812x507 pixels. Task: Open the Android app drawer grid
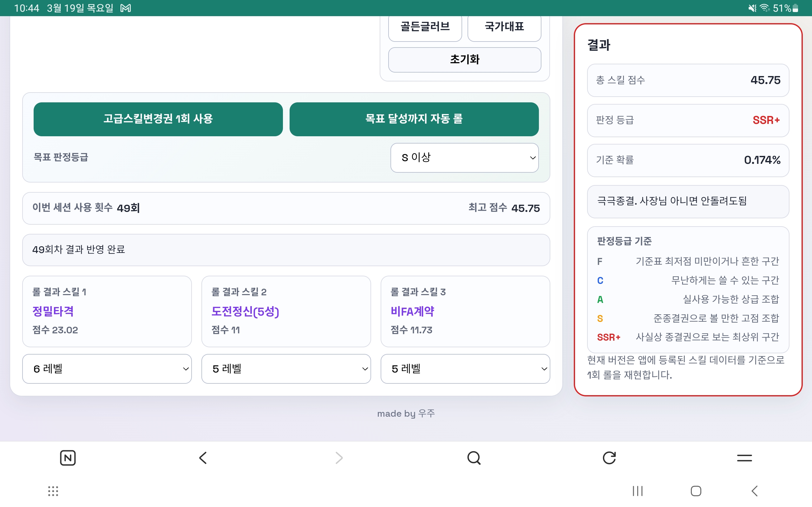pos(53,491)
